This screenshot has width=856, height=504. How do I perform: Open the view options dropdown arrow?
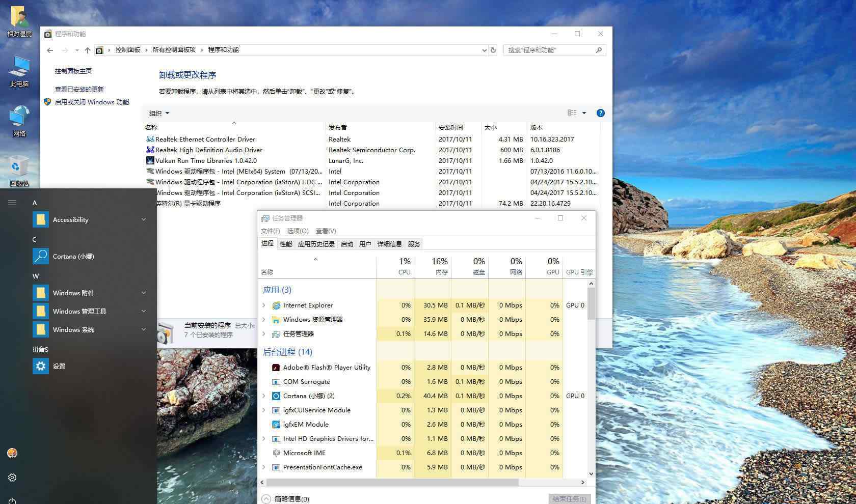(x=584, y=113)
